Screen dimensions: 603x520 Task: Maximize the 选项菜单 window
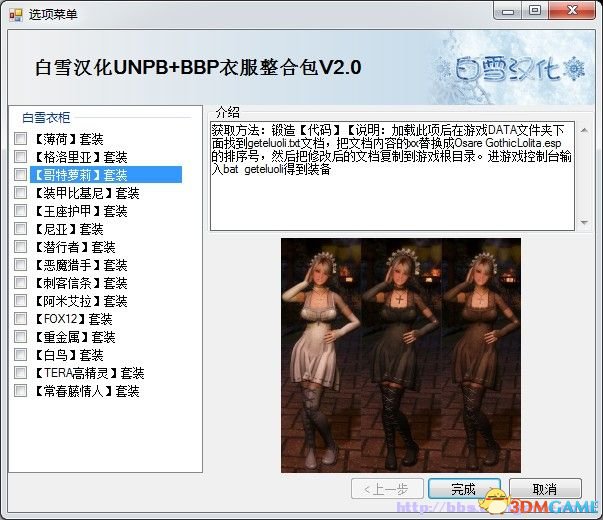click(535, 10)
